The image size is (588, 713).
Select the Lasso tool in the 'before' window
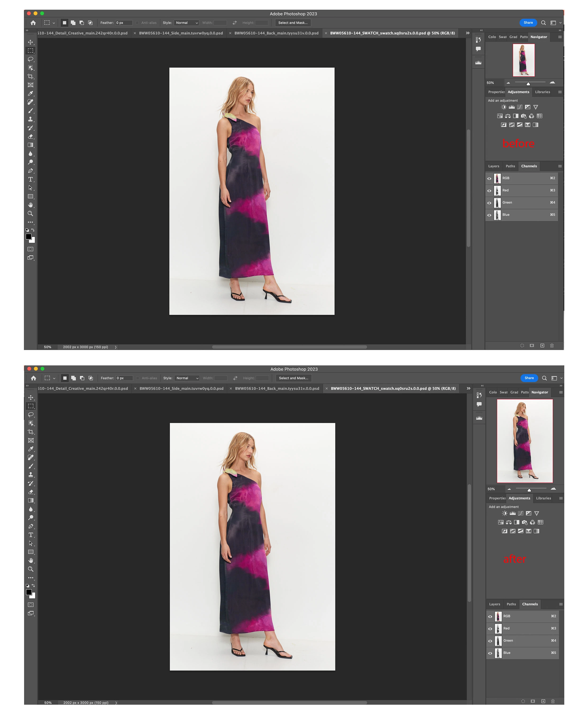coord(31,59)
